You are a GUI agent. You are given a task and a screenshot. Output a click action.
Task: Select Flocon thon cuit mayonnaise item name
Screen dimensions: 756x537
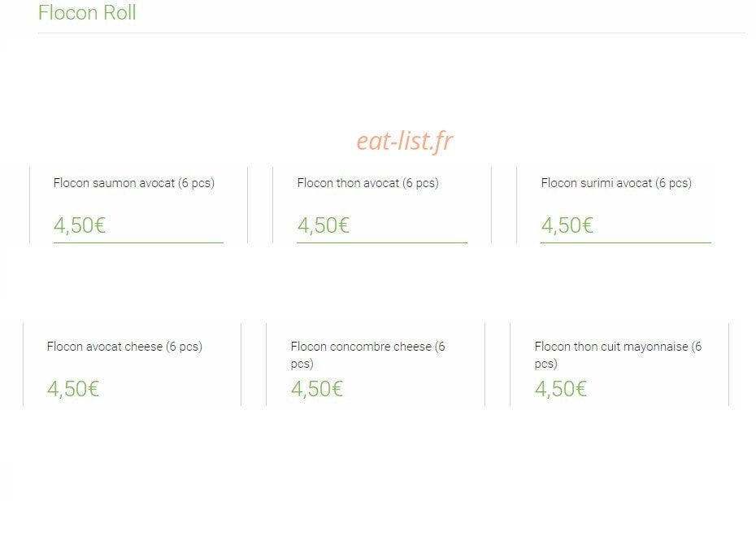click(x=618, y=355)
